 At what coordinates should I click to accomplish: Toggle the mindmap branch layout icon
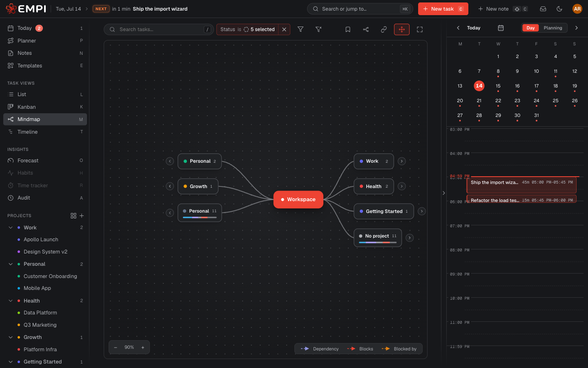coord(366,29)
